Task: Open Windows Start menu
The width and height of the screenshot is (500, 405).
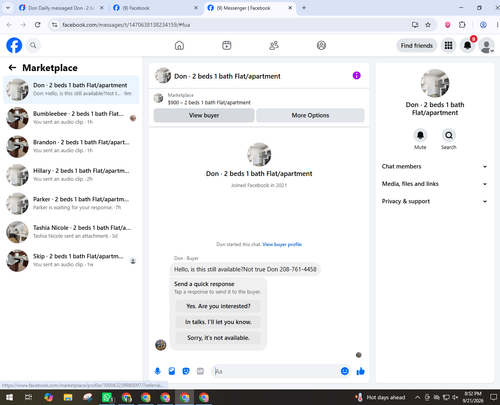Action: pos(9,397)
